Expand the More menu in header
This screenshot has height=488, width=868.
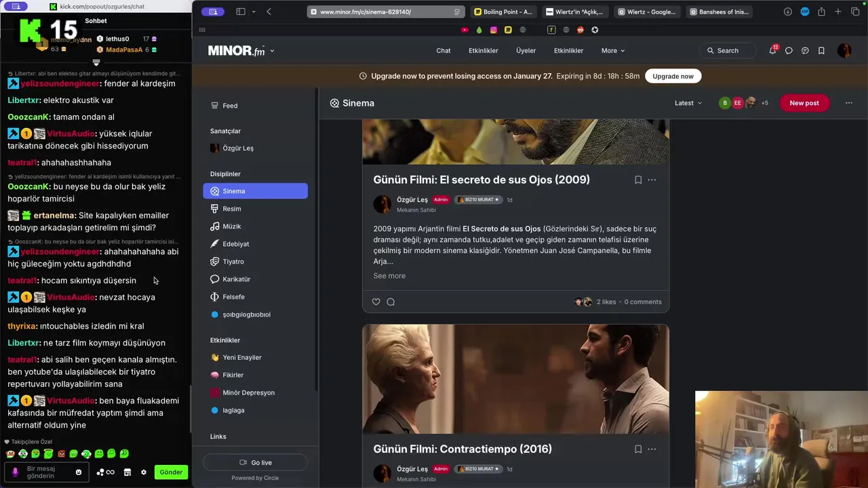click(x=613, y=51)
